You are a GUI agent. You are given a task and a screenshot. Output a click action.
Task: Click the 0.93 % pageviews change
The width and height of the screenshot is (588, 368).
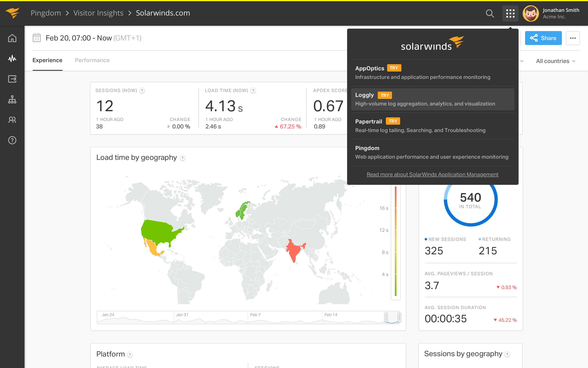tap(506, 287)
